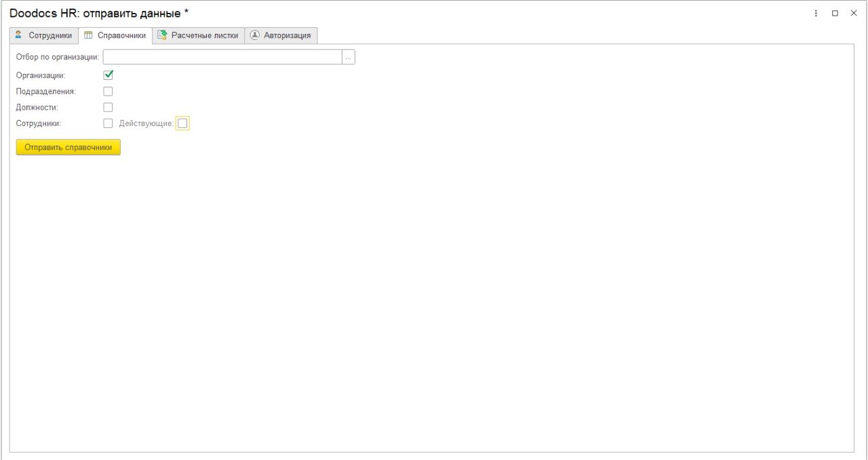868x460 pixels.
Task: Enable the Подразделения checkbox
Action: pos(108,91)
